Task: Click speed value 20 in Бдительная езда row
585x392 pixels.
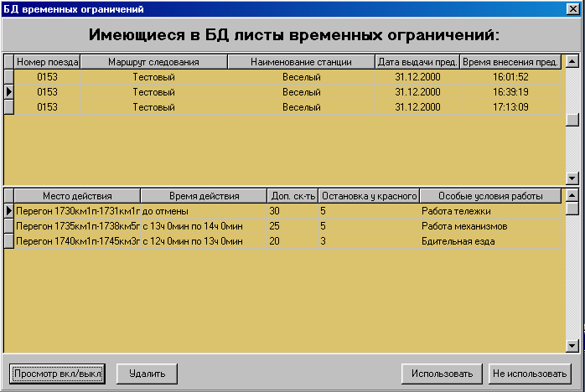Action: tap(292, 241)
